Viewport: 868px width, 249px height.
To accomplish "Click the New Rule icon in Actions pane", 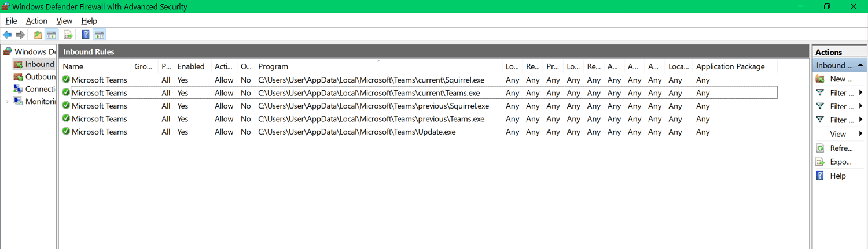I will pyautogui.click(x=820, y=79).
